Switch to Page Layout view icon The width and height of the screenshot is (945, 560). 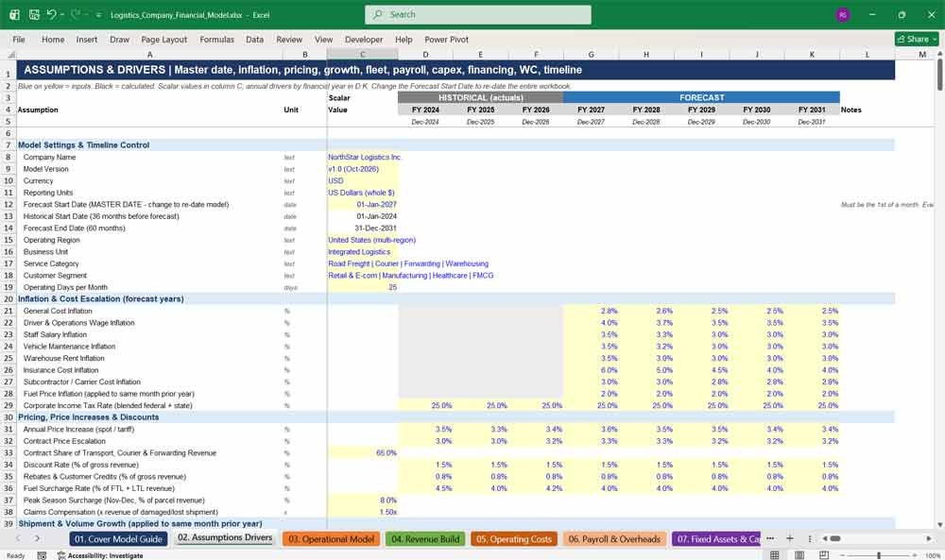tap(799, 555)
